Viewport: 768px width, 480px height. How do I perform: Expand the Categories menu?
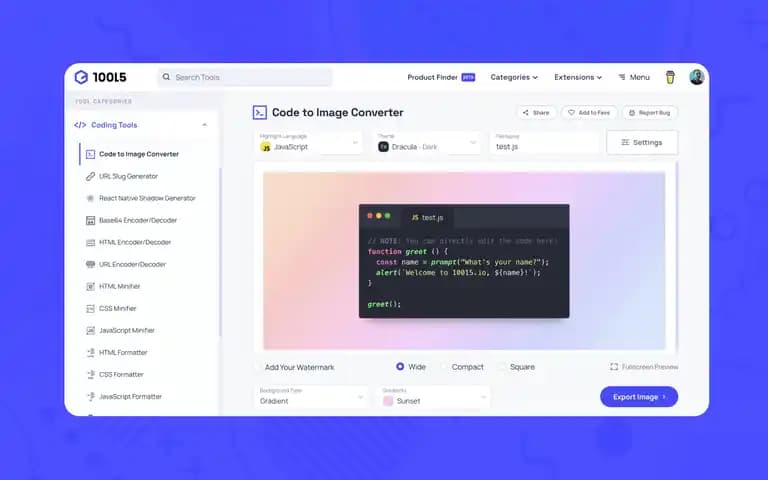pyautogui.click(x=514, y=77)
